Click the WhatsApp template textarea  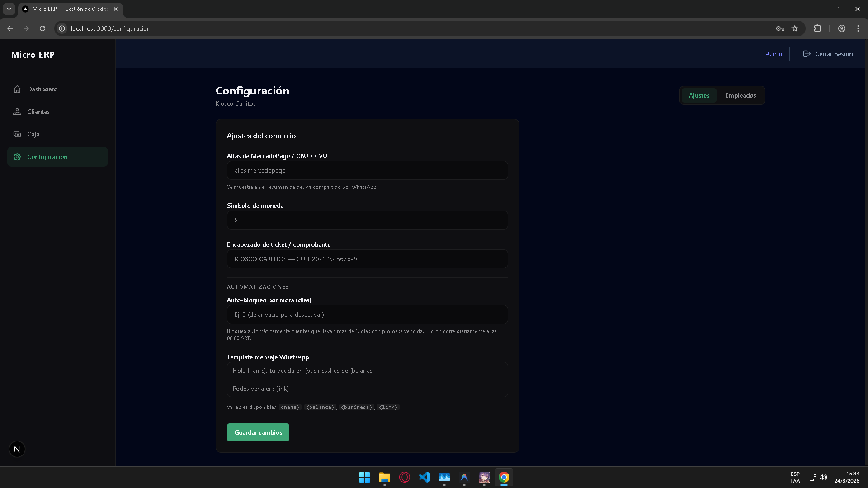tap(367, 380)
